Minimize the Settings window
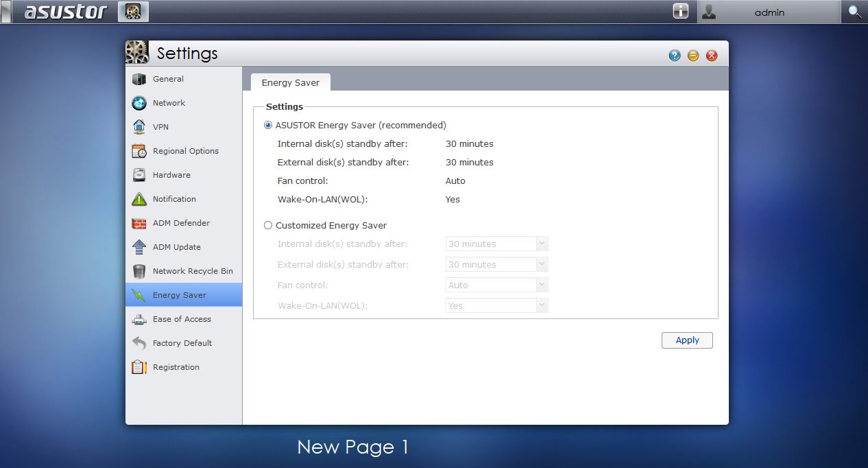The image size is (868, 468). (x=693, y=56)
